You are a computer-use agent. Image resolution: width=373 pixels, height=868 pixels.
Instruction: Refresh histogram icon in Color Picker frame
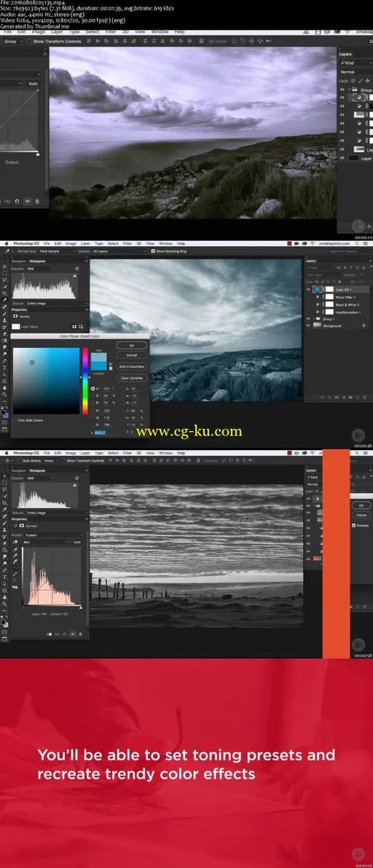pyautogui.click(x=77, y=269)
